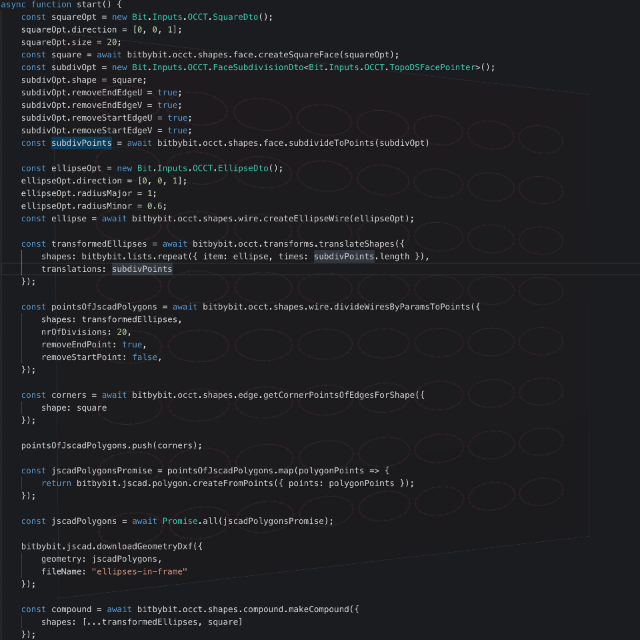Click the line 'removeEndPoint: true,'
Screen dimensions: 640x640
[94, 345]
